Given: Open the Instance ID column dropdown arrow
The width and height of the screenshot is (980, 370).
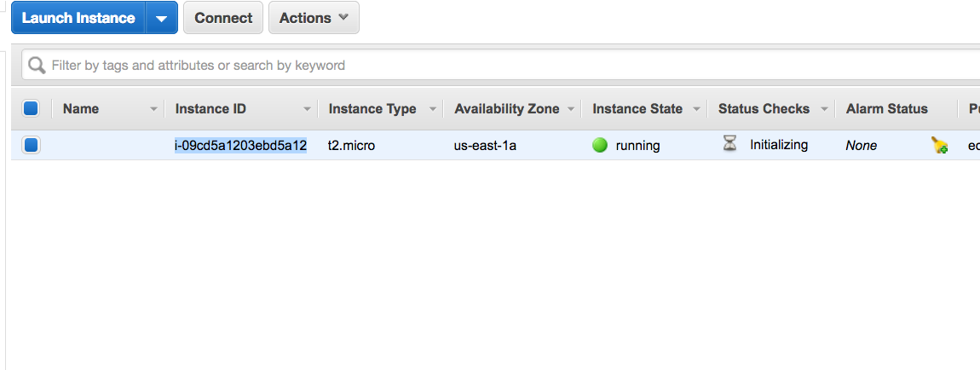Looking at the screenshot, I should click(x=307, y=109).
